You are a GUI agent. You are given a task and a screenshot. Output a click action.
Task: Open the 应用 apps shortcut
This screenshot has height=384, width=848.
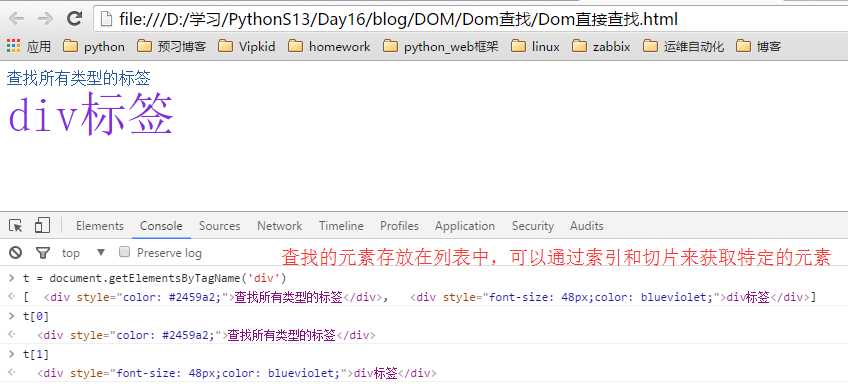pyautogui.click(x=29, y=47)
